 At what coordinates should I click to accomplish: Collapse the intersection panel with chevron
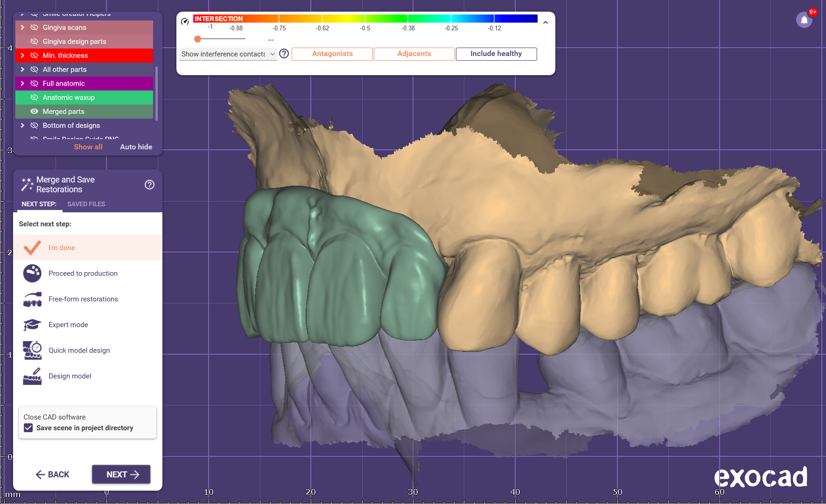[x=545, y=22]
